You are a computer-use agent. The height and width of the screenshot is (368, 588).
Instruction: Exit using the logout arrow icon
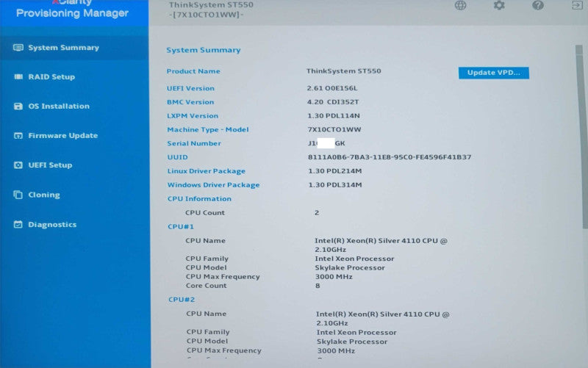(577, 5)
